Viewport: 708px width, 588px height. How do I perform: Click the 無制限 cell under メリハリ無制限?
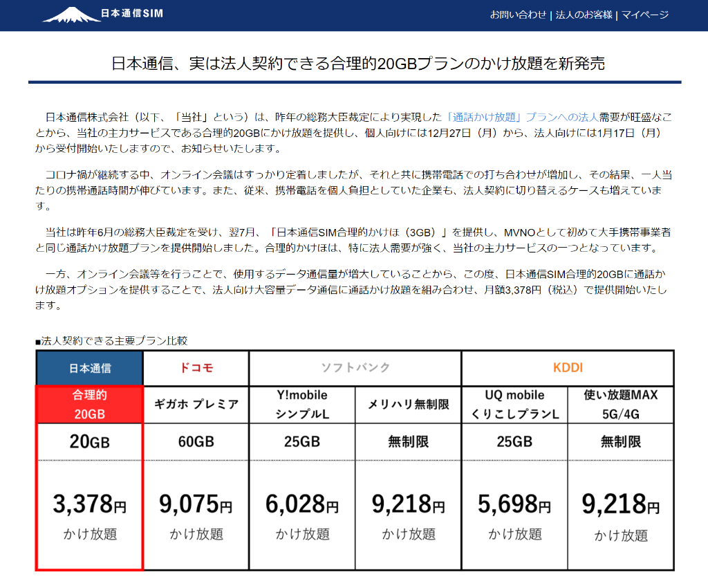coord(408,441)
